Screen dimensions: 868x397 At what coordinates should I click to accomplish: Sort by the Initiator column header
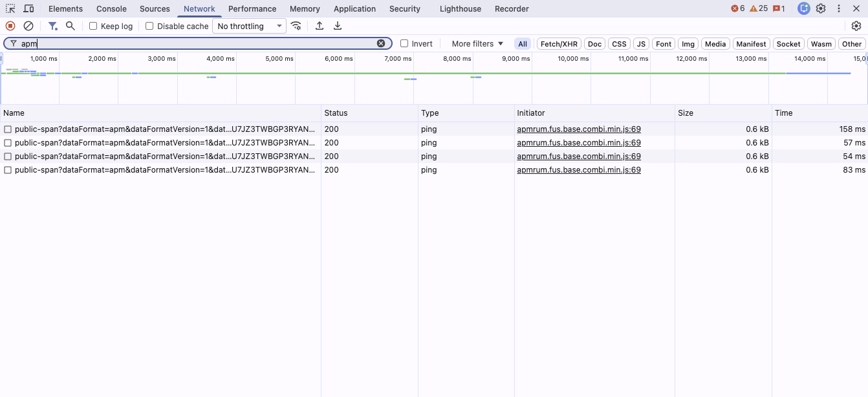tap(594, 113)
